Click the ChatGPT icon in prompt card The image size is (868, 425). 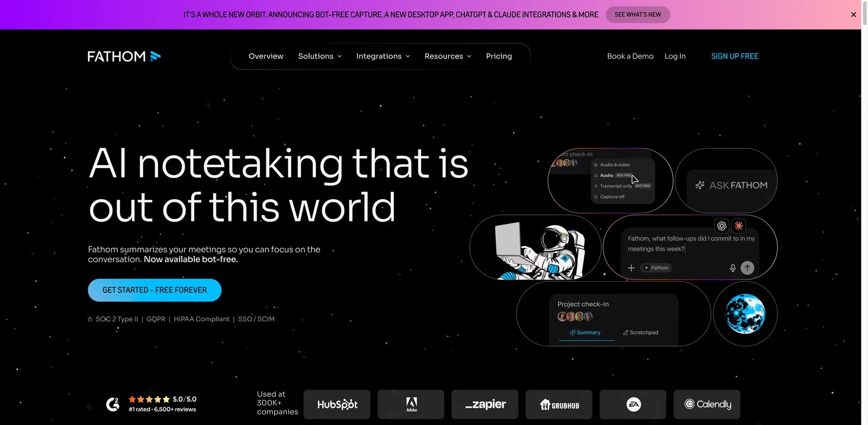pos(722,226)
